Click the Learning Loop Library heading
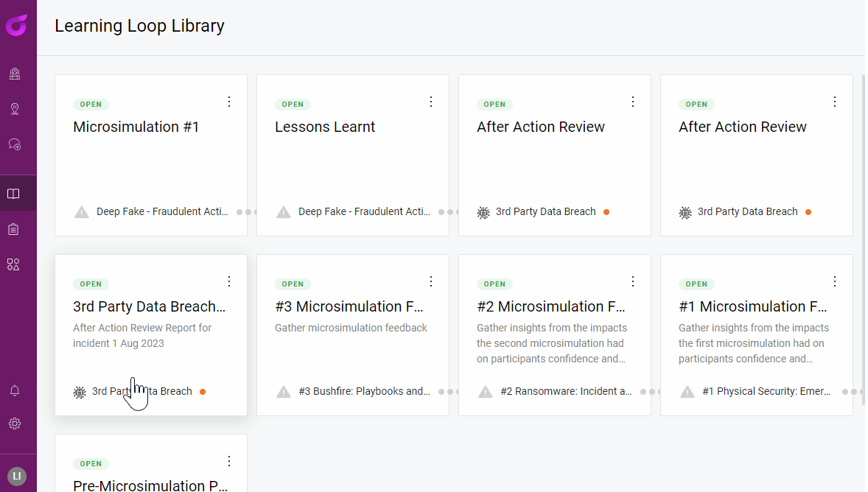The image size is (868, 492). [x=139, y=26]
